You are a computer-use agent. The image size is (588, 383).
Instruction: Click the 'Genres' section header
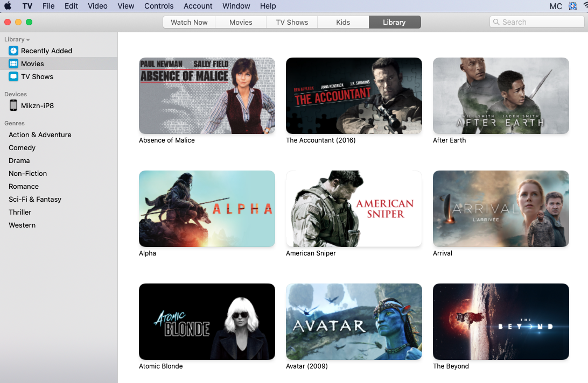point(14,123)
